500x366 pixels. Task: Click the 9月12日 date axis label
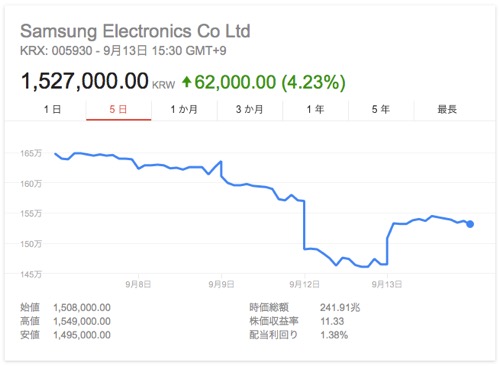[x=304, y=284]
